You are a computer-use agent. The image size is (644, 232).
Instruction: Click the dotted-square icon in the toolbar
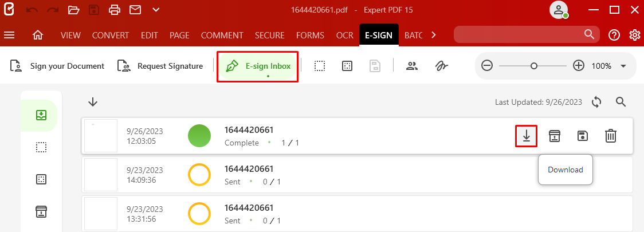[347, 66]
